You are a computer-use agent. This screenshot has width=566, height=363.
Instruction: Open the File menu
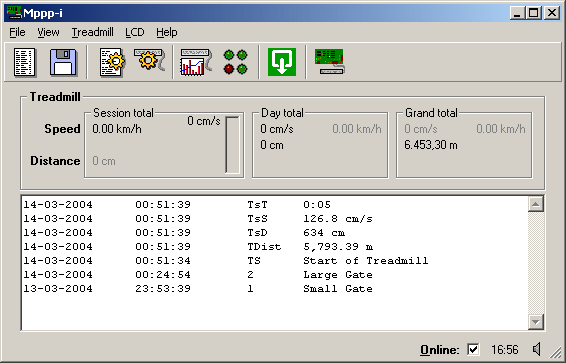pos(17,32)
